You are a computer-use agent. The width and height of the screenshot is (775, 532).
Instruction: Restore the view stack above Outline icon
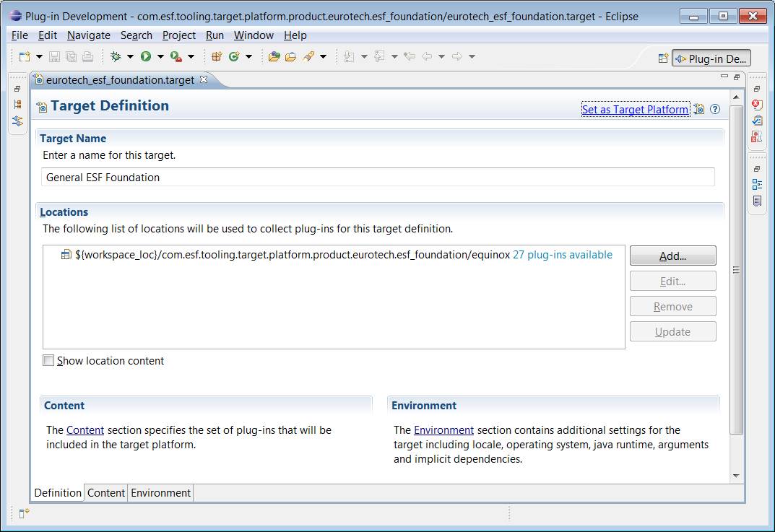(757, 169)
